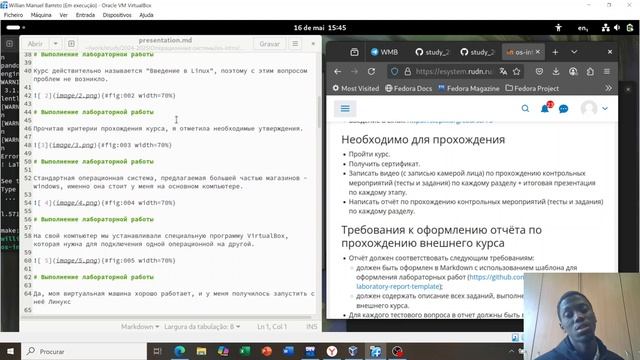
Task: Click the esystem.rudn.ru address bar
Action: [454, 71]
